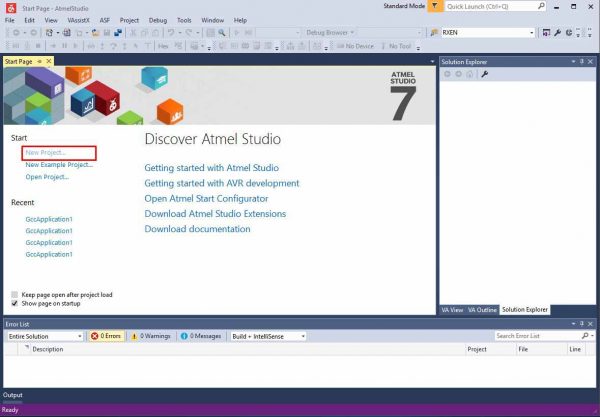The image size is (600, 417).
Task: Open the Debug Browser dropdown
Action: coord(330,33)
